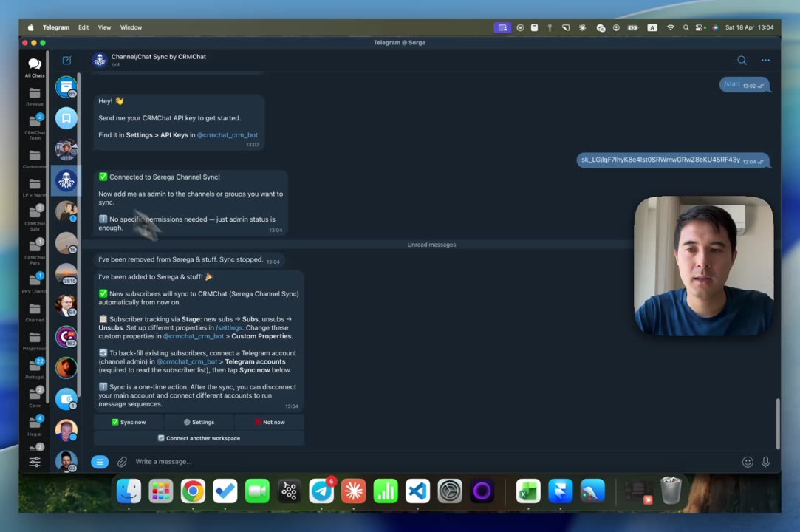Open the PPV Clients folder

(x=35, y=283)
